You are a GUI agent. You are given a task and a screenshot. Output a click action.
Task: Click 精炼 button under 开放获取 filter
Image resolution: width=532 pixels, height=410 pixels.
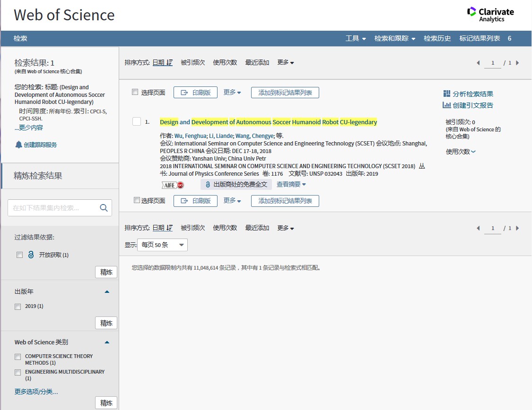pyautogui.click(x=106, y=272)
